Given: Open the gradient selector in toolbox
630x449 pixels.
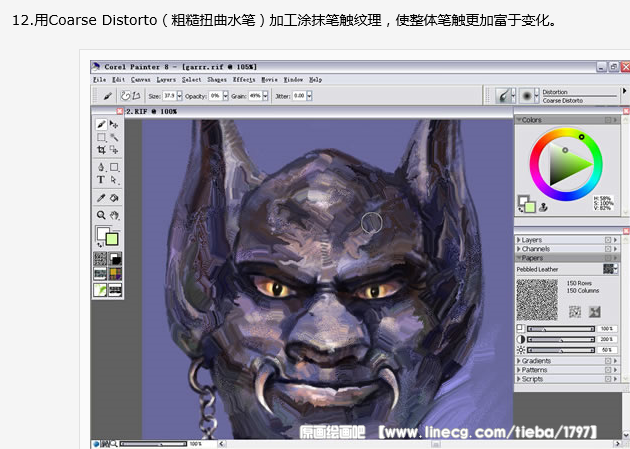Looking at the screenshot, I should [x=115, y=259].
